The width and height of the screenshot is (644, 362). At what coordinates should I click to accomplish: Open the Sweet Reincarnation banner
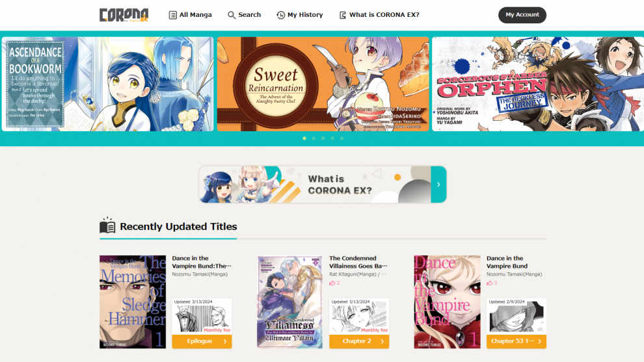pyautogui.click(x=323, y=84)
